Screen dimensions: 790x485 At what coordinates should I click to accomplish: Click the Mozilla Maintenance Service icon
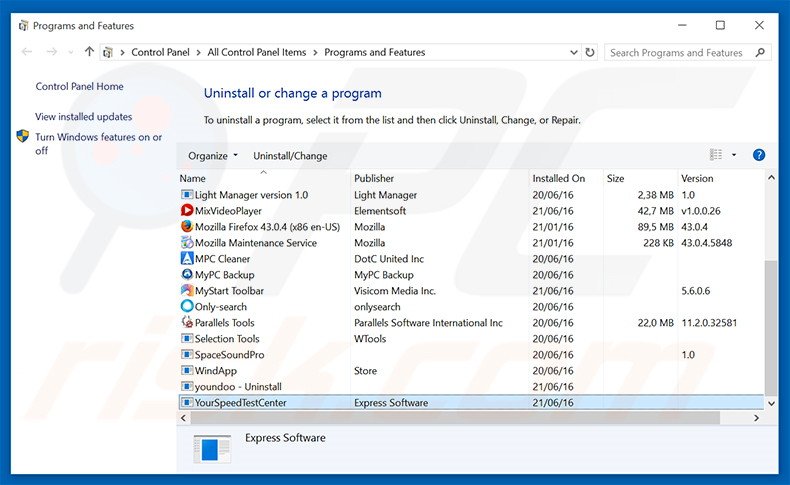click(186, 243)
